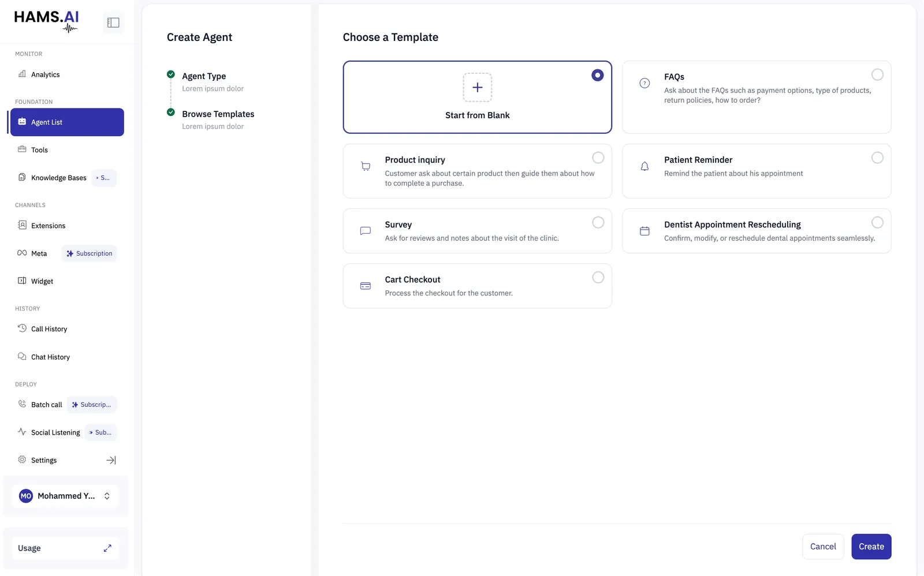Open the Mohammed Y... account switcher
Image resolution: width=924 pixels, height=576 pixels.
tap(65, 496)
